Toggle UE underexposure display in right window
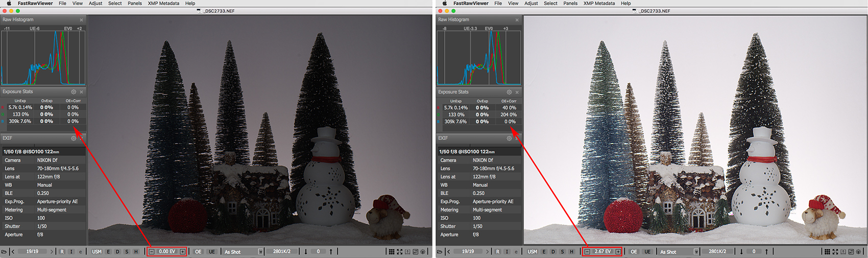868x258 pixels. pyautogui.click(x=647, y=252)
